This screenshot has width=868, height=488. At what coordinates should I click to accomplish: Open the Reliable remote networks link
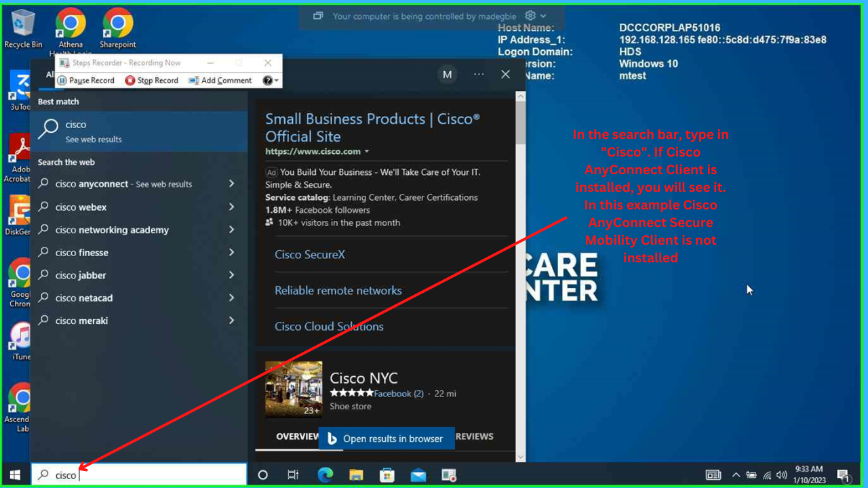(338, 290)
